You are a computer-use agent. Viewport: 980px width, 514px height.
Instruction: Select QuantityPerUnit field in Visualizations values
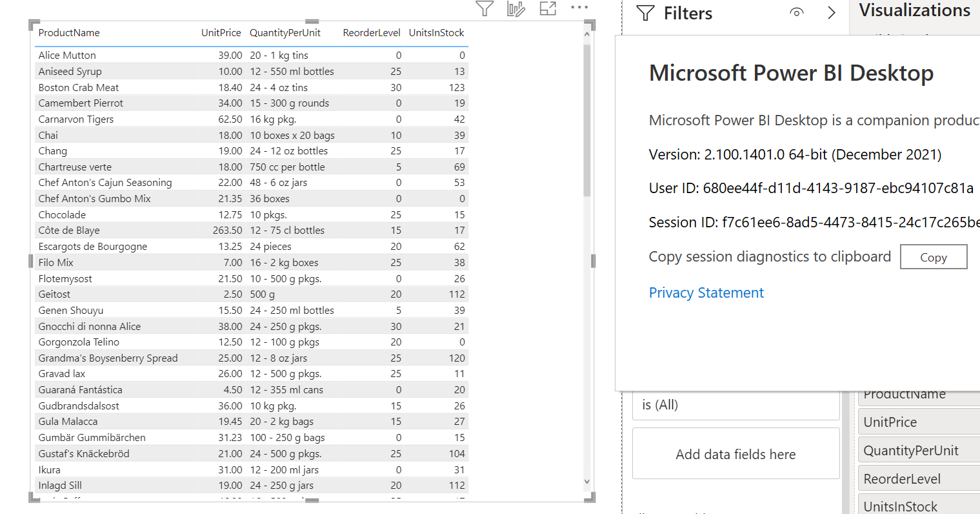(x=919, y=451)
